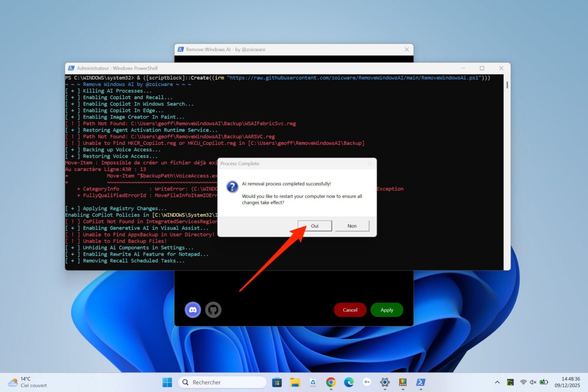The height and width of the screenshot is (392, 588).
Task: Open the colorful grid app in taskbar
Action: [x=403, y=382]
